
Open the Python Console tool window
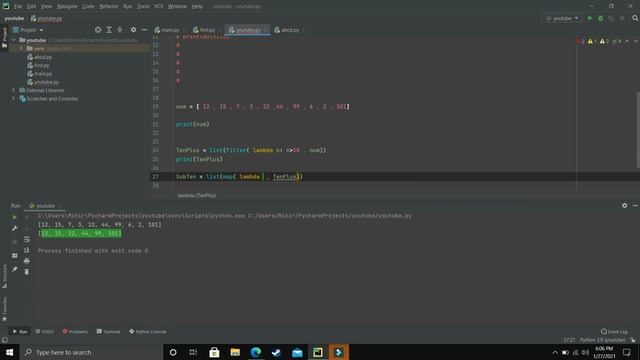click(147, 331)
